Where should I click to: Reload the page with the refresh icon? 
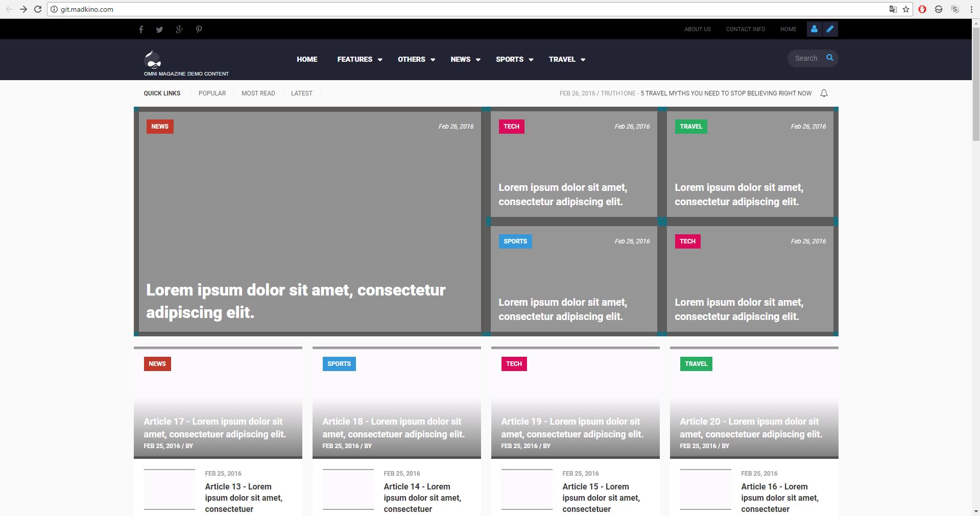(x=38, y=9)
